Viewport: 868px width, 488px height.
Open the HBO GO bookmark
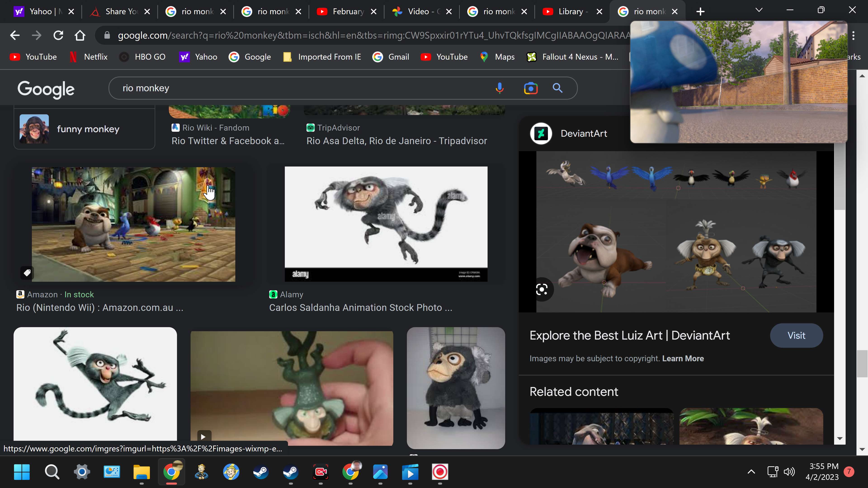pos(143,57)
